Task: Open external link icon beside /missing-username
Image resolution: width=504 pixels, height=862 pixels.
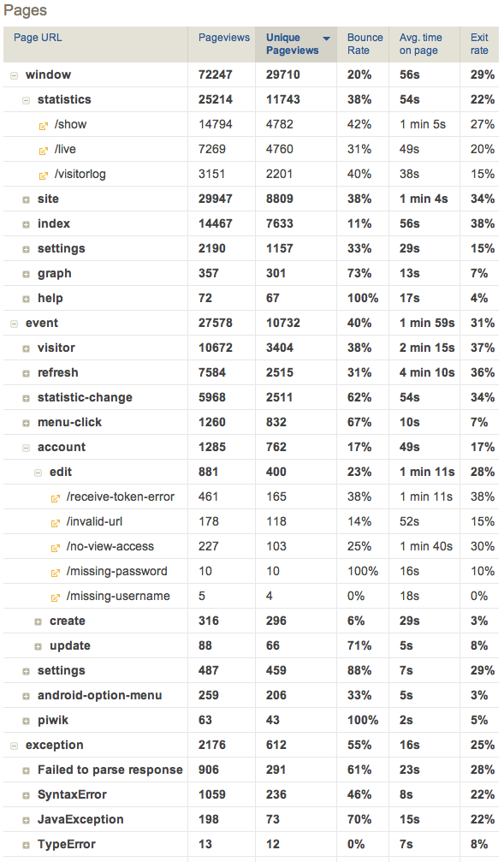Action: click(x=56, y=597)
